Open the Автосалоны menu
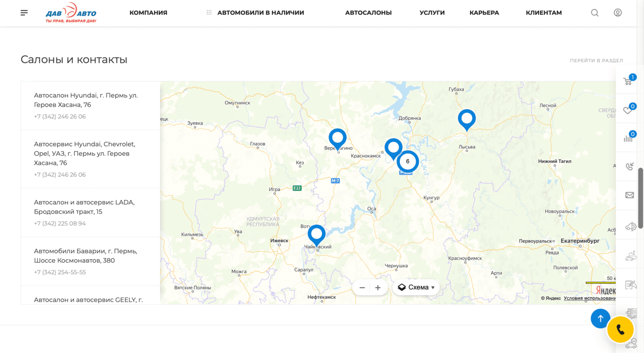The image size is (644, 353). [x=369, y=13]
